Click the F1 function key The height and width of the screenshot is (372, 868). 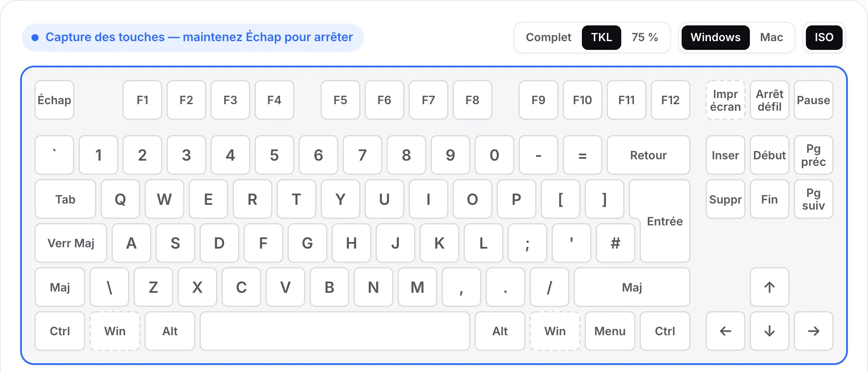point(142,100)
